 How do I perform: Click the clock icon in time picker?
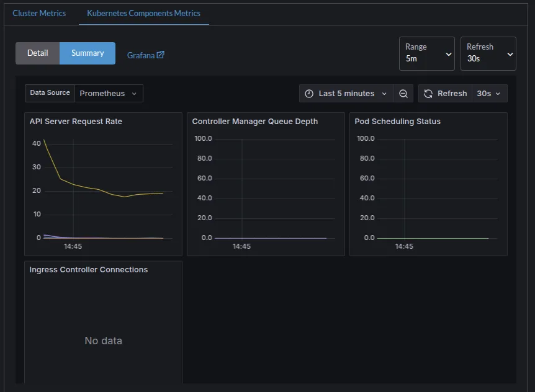309,94
